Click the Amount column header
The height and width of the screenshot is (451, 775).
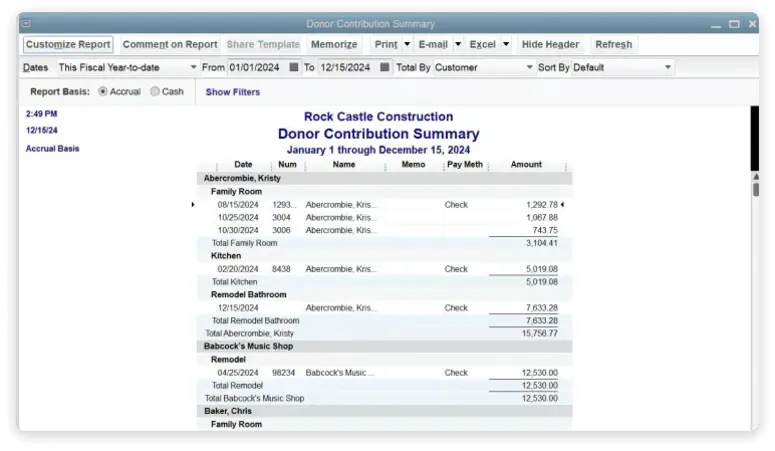[x=526, y=164]
